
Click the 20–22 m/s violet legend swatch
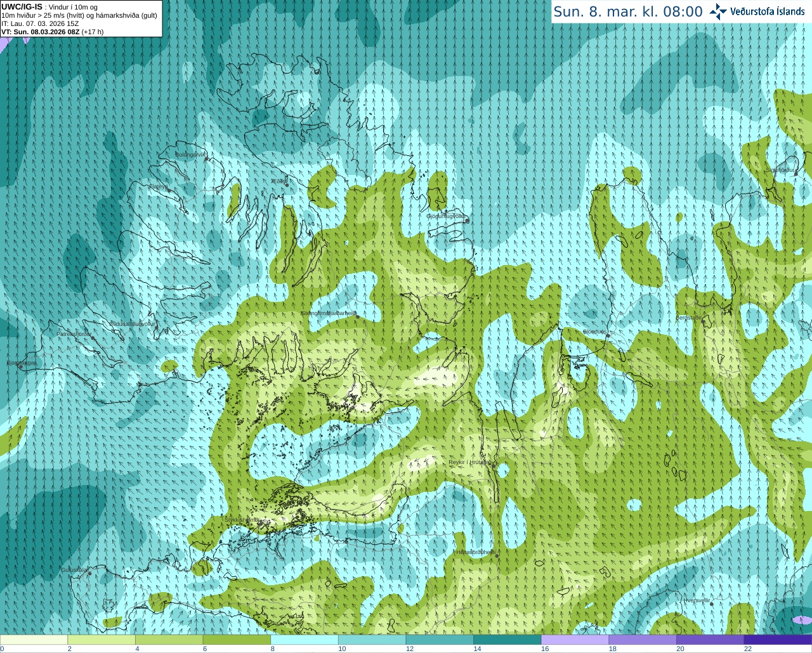[710, 640]
